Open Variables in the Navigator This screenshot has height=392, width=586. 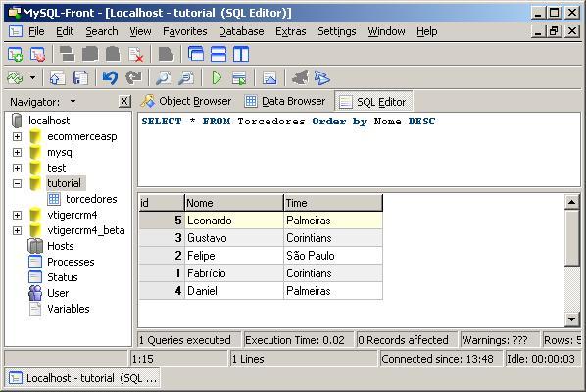(69, 309)
